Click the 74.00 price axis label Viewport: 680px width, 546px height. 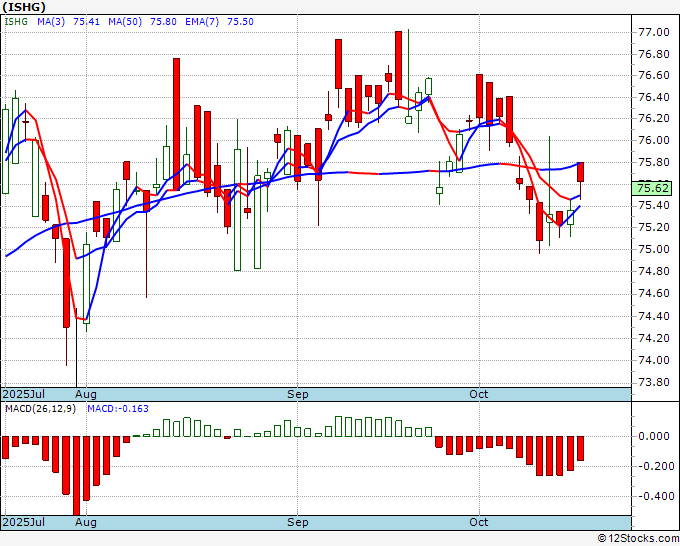point(654,360)
